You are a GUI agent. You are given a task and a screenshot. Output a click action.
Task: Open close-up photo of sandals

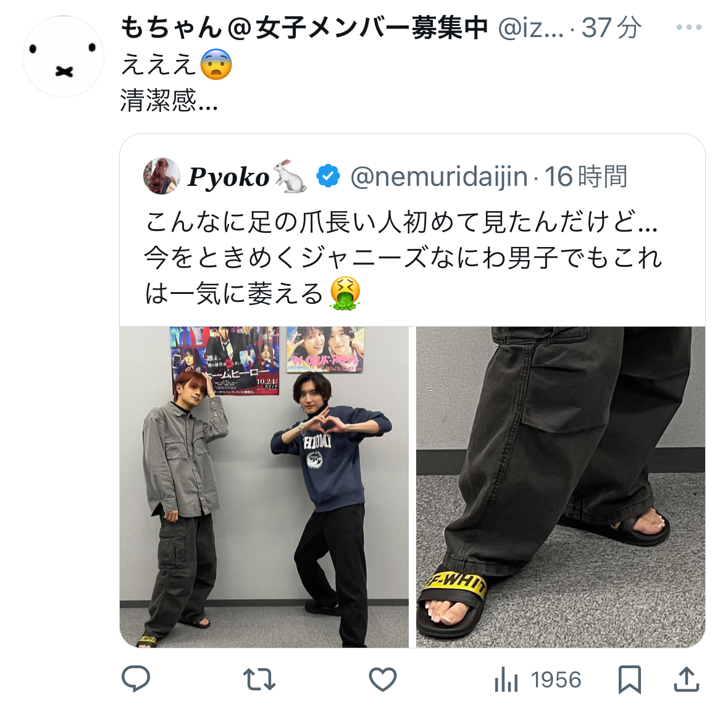click(561, 487)
